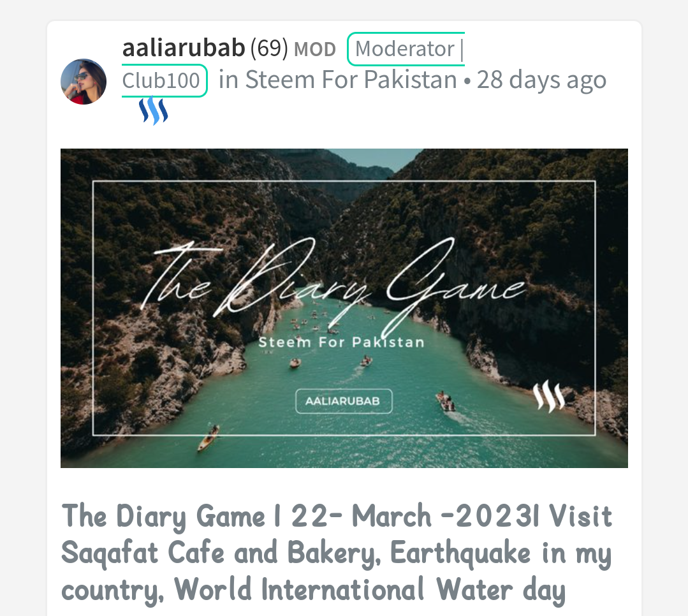Open the 28 days ago timestamp permalink

pyautogui.click(x=541, y=80)
